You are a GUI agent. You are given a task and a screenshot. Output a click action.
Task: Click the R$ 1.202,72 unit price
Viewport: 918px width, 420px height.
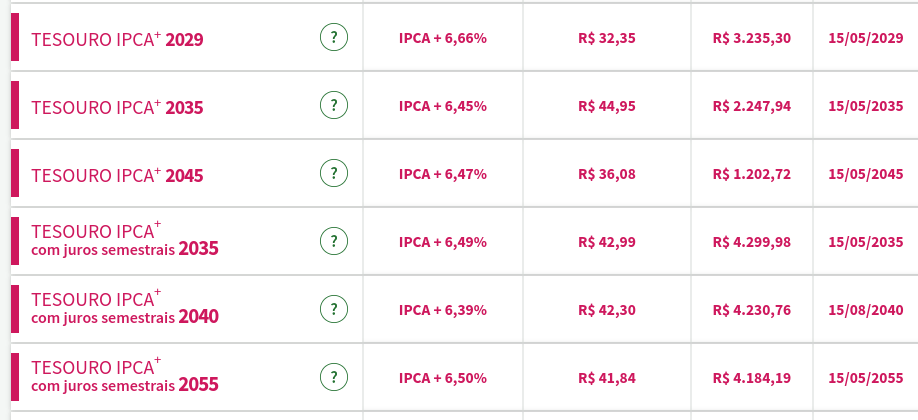(751, 174)
